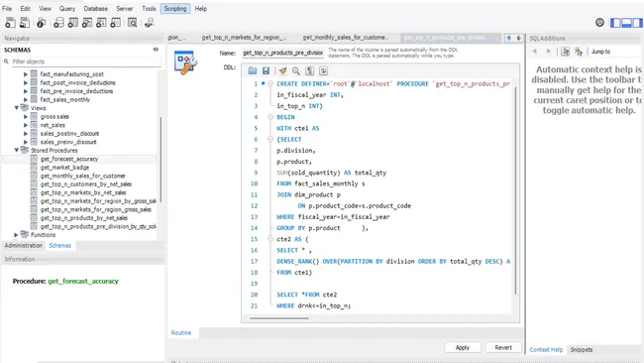Toggle the right SQL Additions sidebar

pos(637,23)
